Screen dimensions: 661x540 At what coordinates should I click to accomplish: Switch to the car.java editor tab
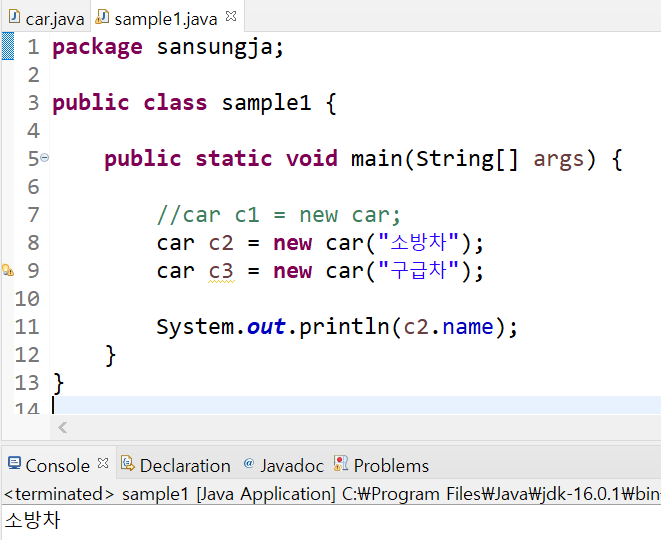point(46,18)
